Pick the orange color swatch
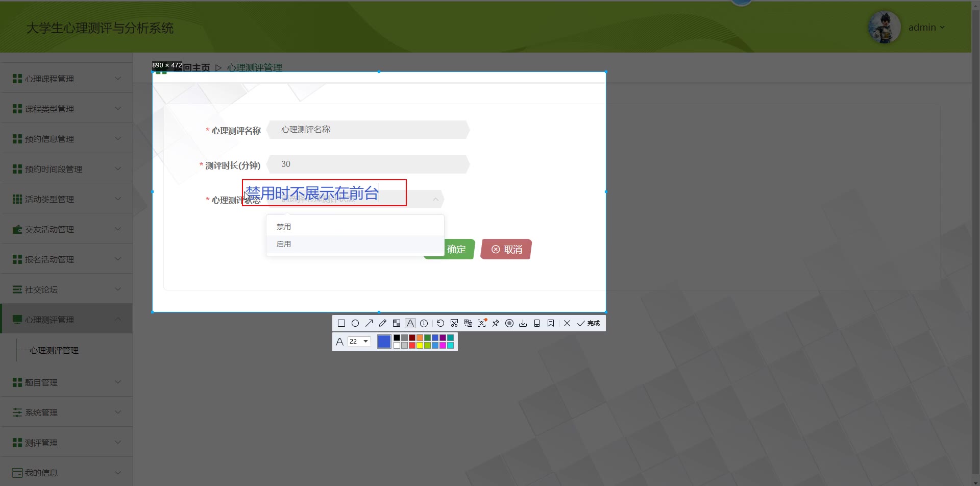This screenshot has width=980, height=486. [420, 338]
